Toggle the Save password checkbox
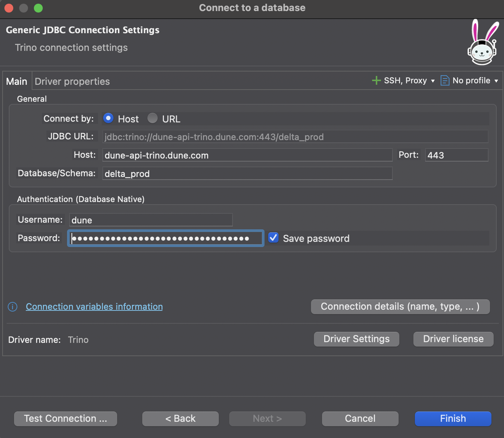The width and height of the screenshot is (504, 438). click(273, 238)
